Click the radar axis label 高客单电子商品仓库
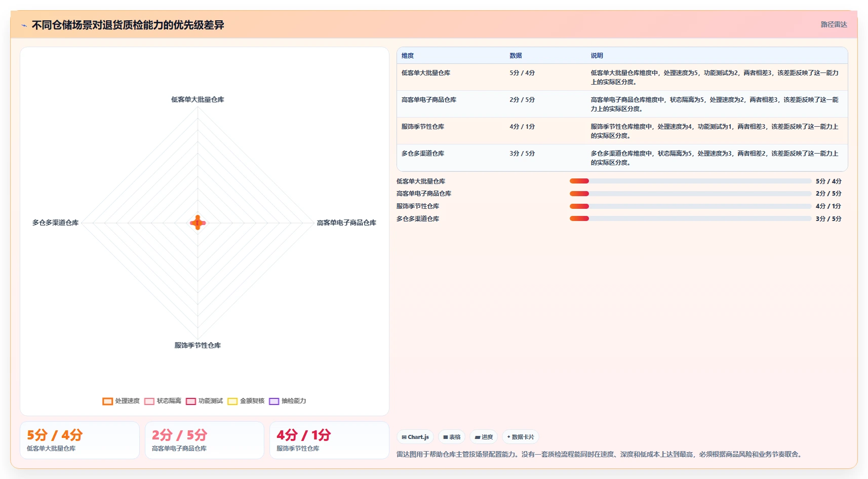868x479 pixels. pyautogui.click(x=346, y=223)
